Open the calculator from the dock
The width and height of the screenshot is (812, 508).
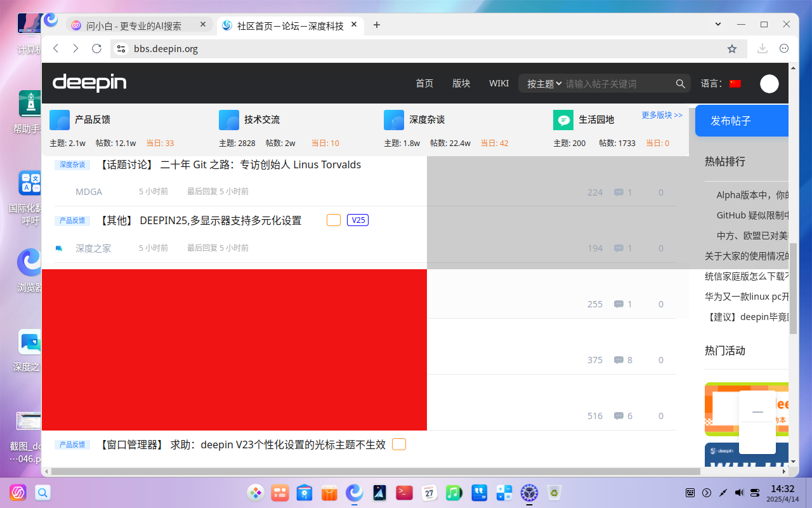pyautogui.click(x=504, y=492)
